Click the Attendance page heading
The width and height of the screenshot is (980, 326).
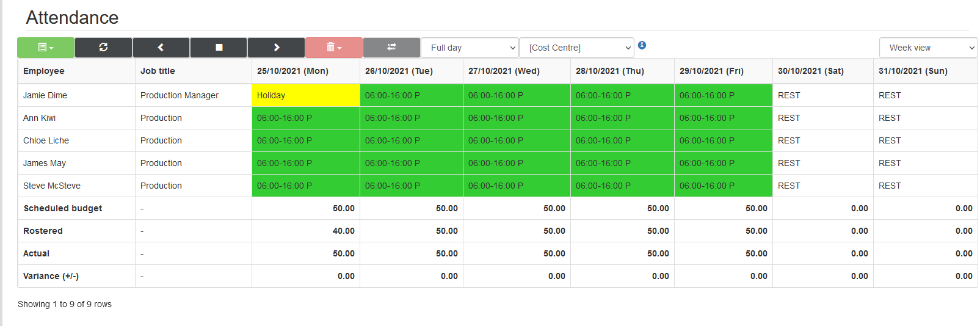click(x=72, y=18)
